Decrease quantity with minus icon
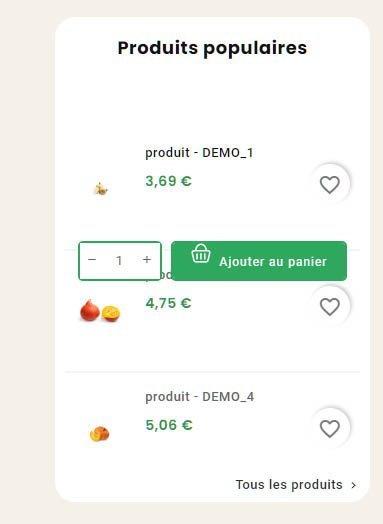 pyautogui.click(x=92, y=260)
